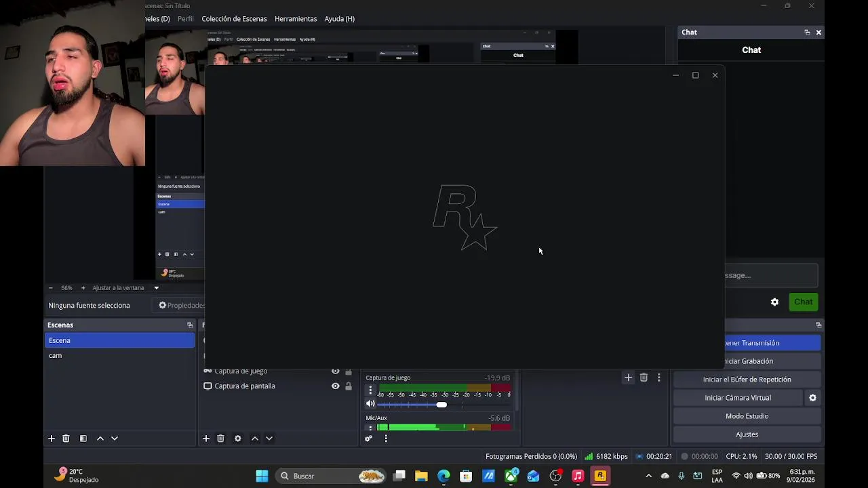Open Ajustes settings button
This screenshot has height=488, width=868.
[x=747, y=434]
